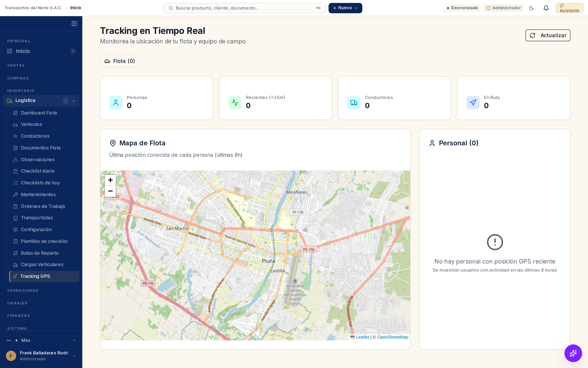Open Transportistas page
588x368 pixels.
(x=44, y=218)
